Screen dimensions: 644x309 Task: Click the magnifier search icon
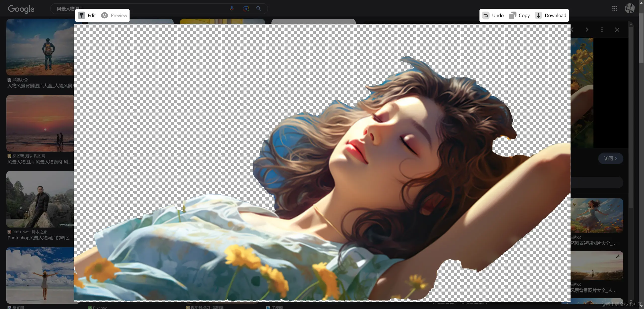(258, 8)
